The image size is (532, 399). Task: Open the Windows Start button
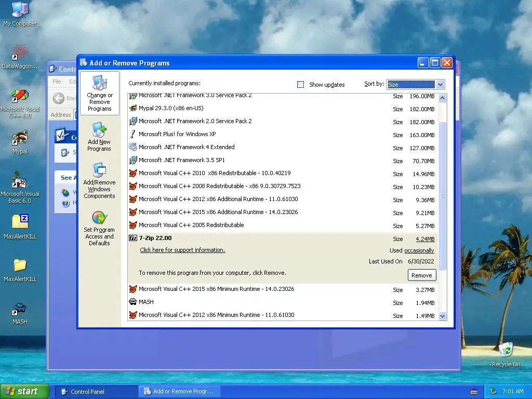pos(25,392)
